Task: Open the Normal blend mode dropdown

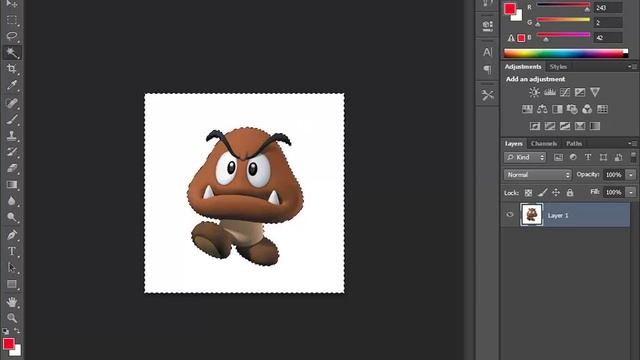Action: [538, 175]
